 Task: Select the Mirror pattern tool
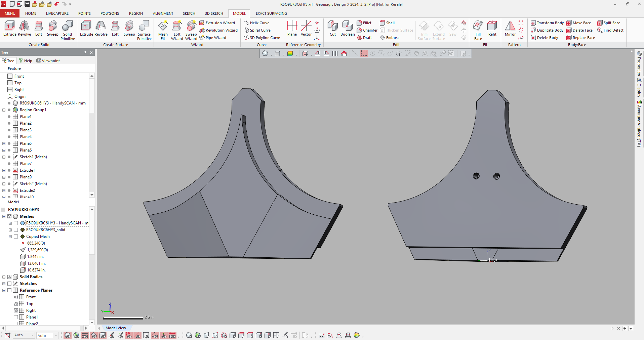pyautogui.click(x=510, y=29)
